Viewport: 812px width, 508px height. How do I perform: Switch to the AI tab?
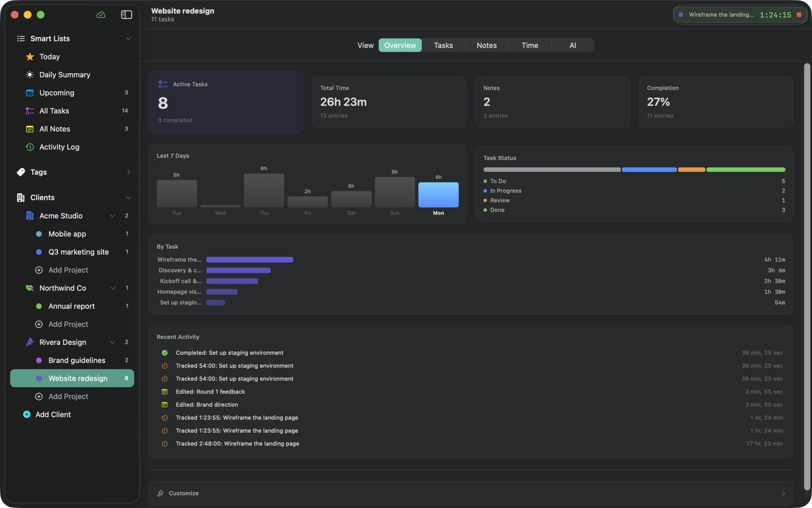tap(572, 45)
